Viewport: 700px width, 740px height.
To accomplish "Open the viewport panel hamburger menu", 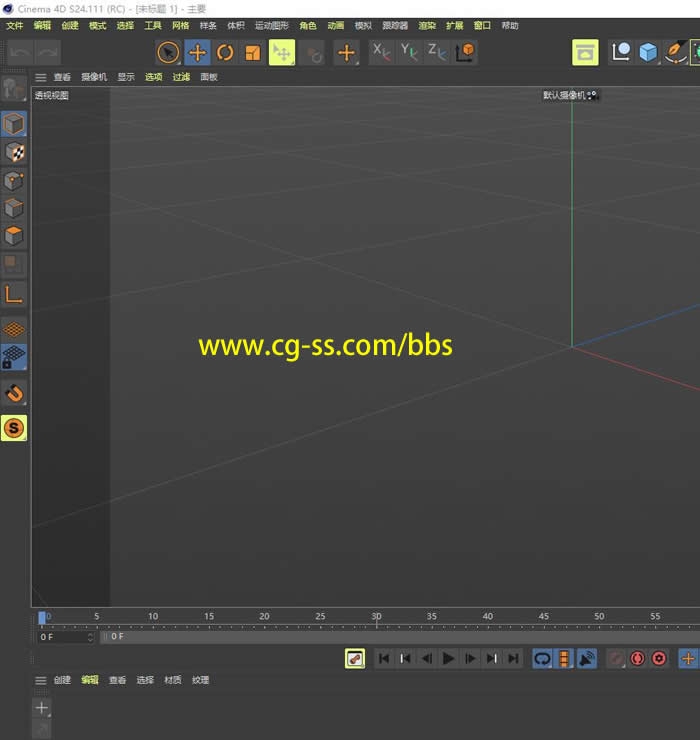I will (41, 77).
